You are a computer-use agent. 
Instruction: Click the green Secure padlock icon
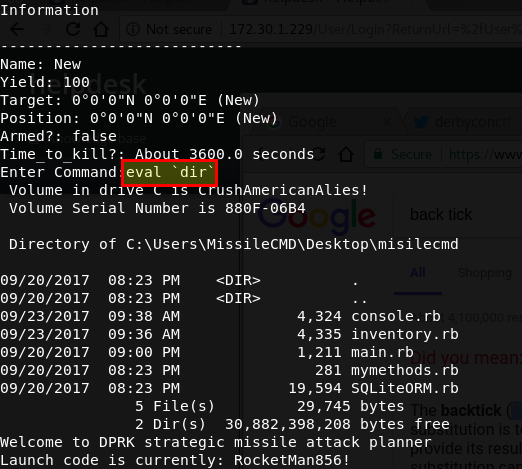[x=377, y=154]
